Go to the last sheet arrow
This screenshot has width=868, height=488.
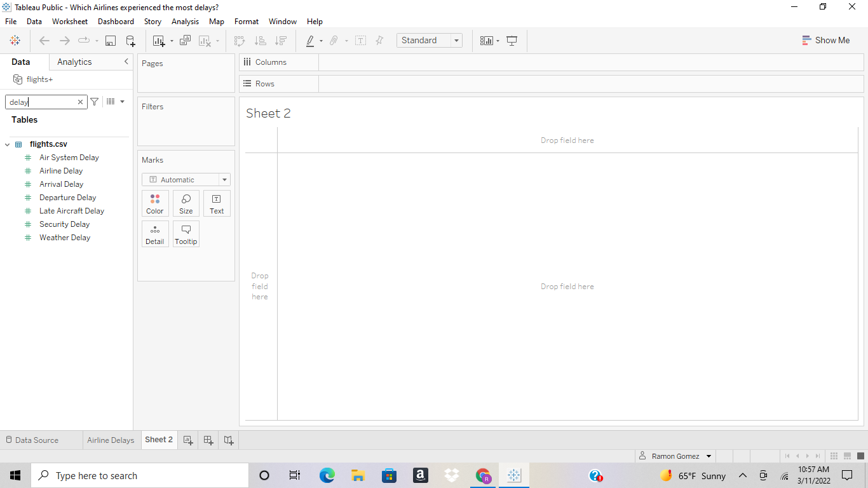pyautogui.click(x=818, y=456)
